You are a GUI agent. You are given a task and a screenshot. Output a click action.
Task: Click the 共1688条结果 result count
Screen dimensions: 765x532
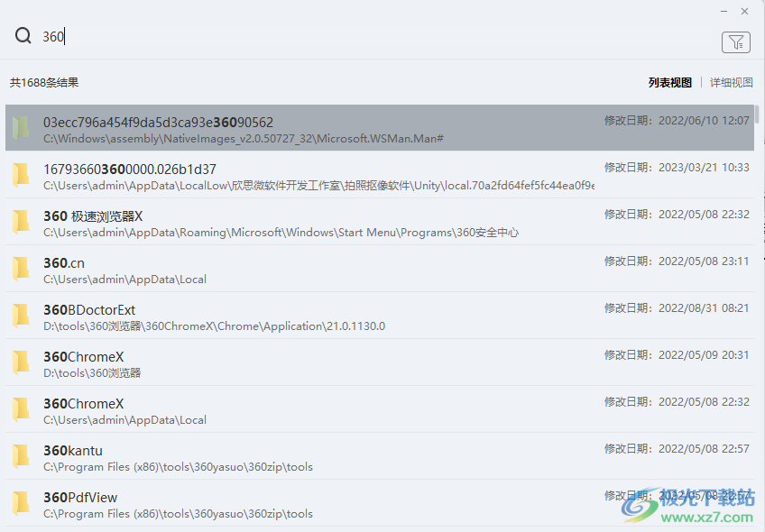coord(44,82)
